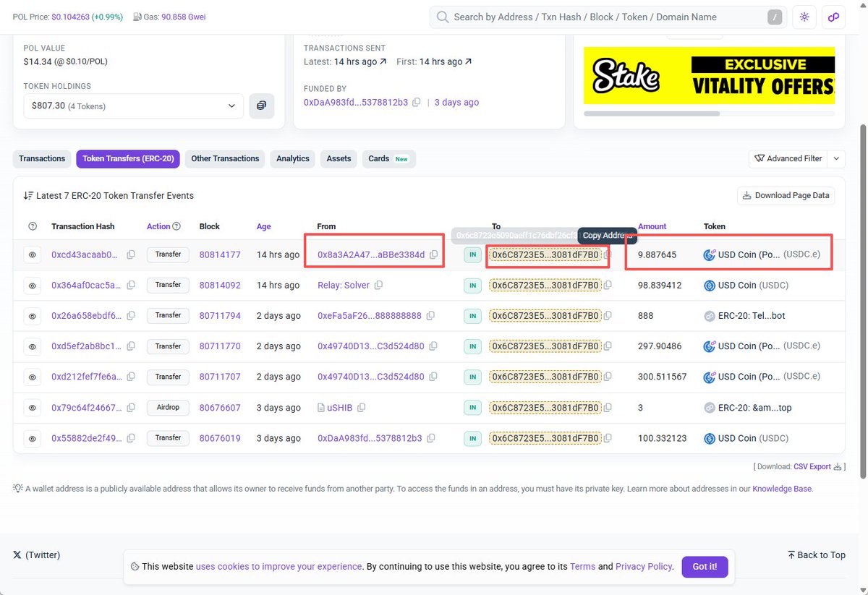Copy From address 0xeFa5aF26...888888888
This screenshot has width=868, height=595.
point(430,316)
